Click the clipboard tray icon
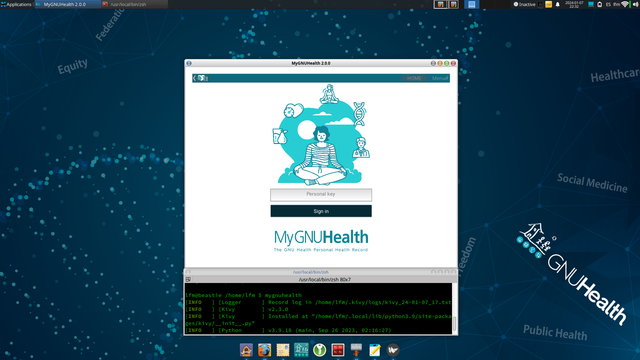 (x=541, y=4)
